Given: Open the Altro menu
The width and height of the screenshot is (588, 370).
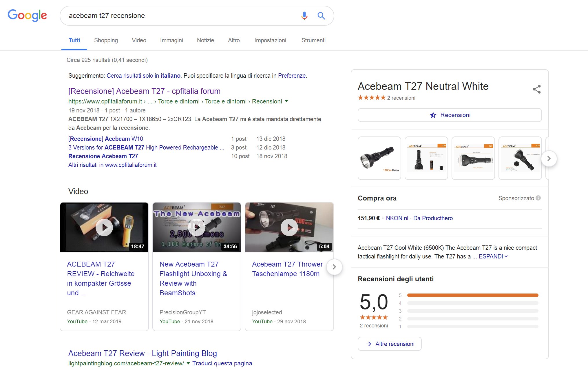Looking at the screenshot, I should coord(234,40).
